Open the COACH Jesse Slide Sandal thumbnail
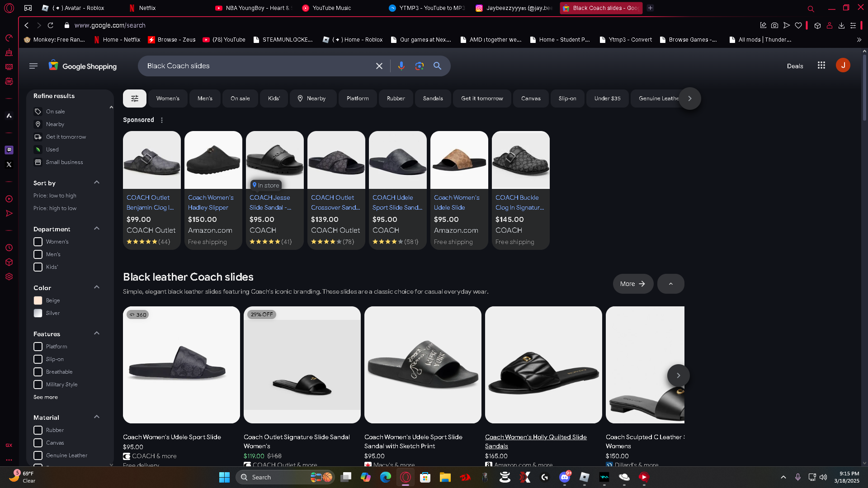868x488 pixels. pos(275,160)
